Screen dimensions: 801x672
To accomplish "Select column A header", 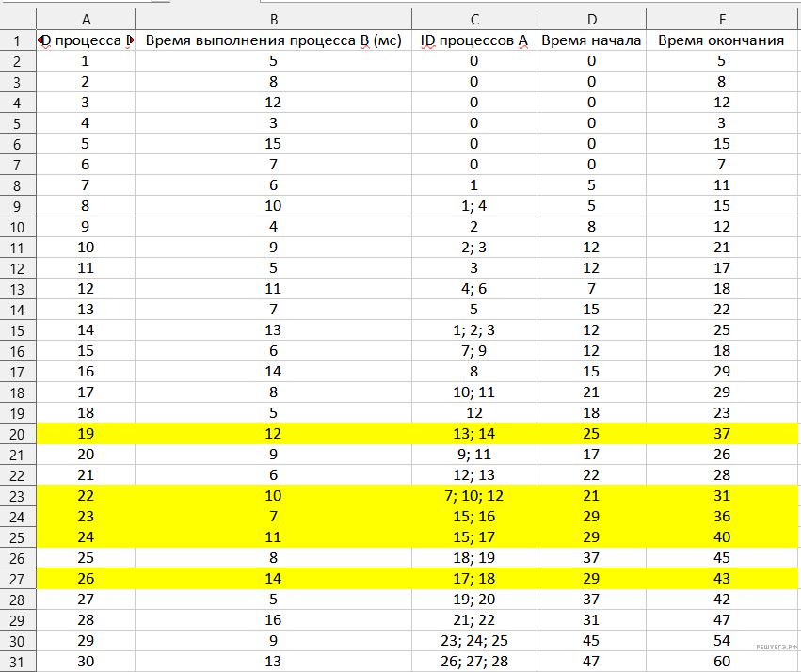I will (x=87, y=19).
